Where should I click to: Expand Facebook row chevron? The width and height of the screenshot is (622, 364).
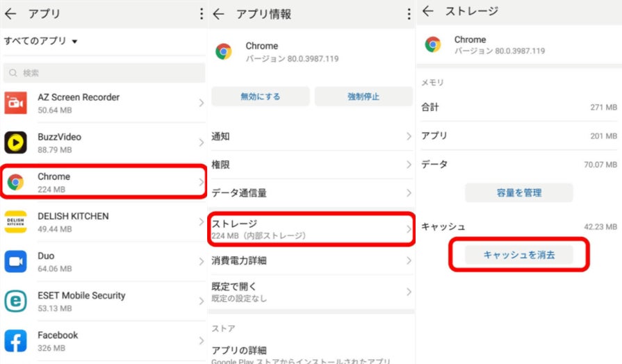201,341
